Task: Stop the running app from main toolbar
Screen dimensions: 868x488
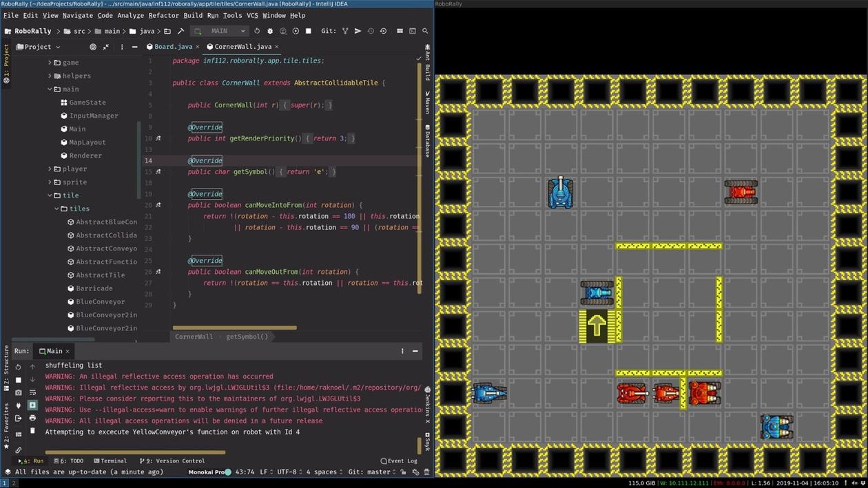Action: coord(309,31)
